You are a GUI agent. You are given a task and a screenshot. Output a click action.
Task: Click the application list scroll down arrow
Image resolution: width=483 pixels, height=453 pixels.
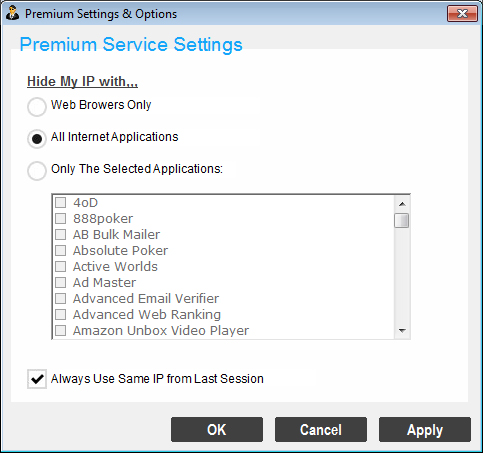coord(402,331)
